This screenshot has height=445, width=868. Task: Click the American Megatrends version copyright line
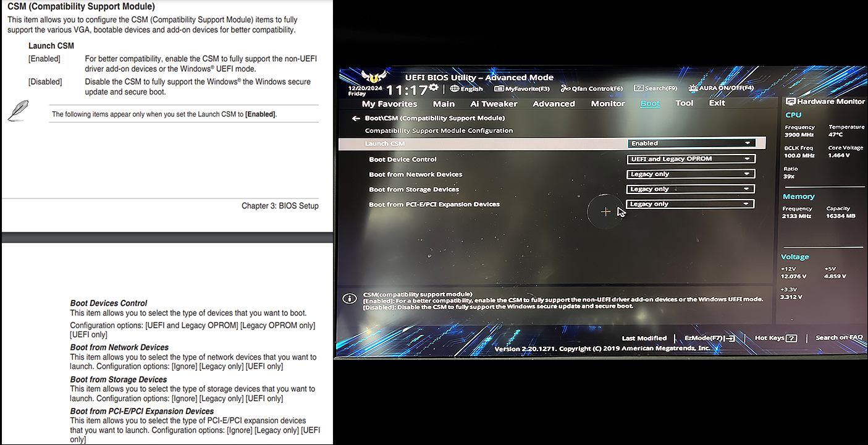tap(602, 349)
